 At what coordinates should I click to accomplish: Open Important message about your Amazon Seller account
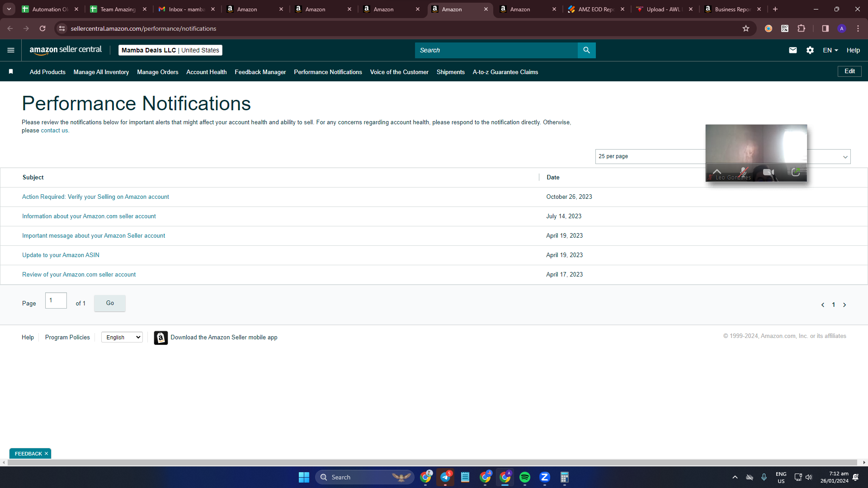(x=94, y=236)
